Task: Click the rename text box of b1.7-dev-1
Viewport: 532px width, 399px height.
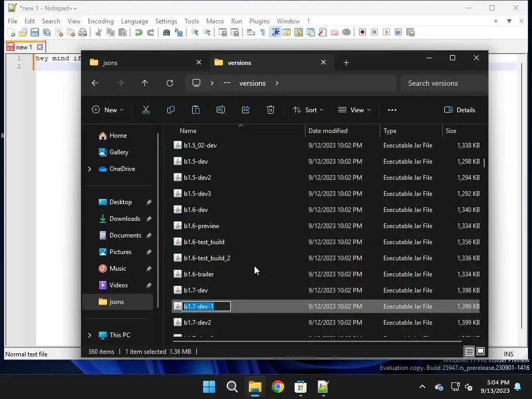Action: (x=206, y=307)
